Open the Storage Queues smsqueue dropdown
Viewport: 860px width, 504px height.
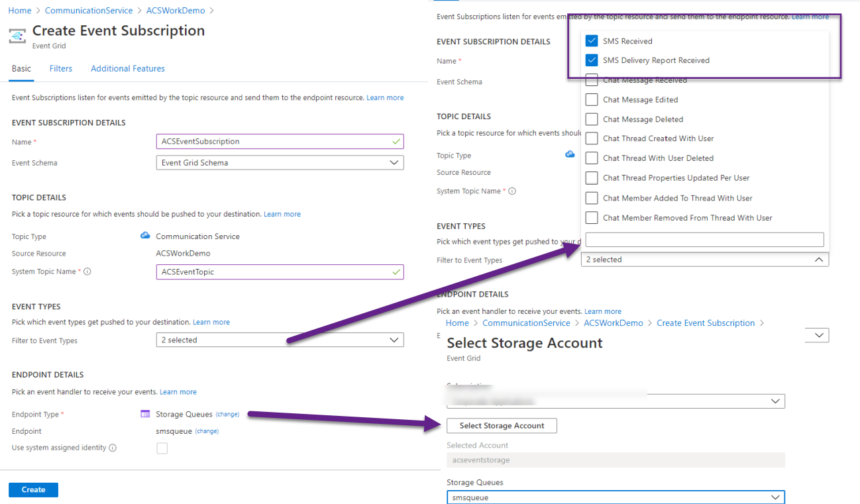[x=616, y=497]
